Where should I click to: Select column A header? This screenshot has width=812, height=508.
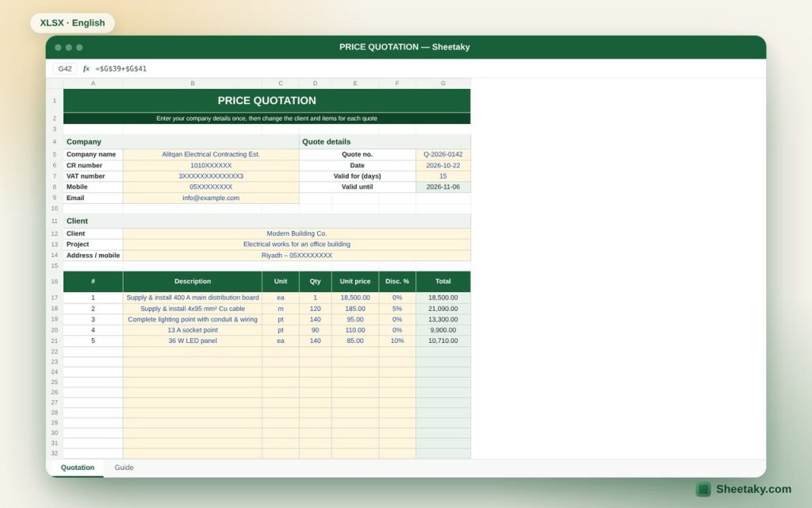[x=94, y=83]
